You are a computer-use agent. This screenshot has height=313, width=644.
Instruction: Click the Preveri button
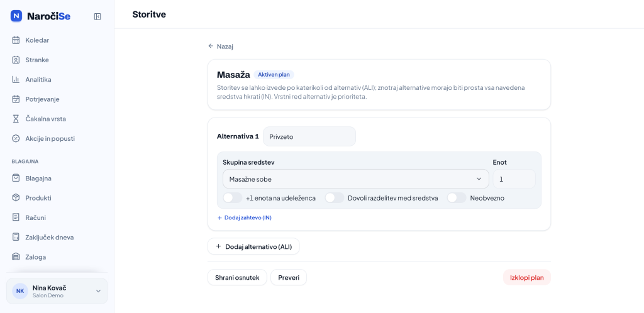tap(289, 278)
